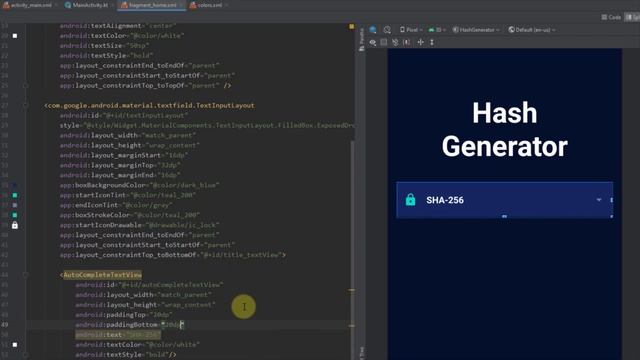Click the white gutter swatch near line 51
The width and height of the screenshot is (640, 360).
15,345
